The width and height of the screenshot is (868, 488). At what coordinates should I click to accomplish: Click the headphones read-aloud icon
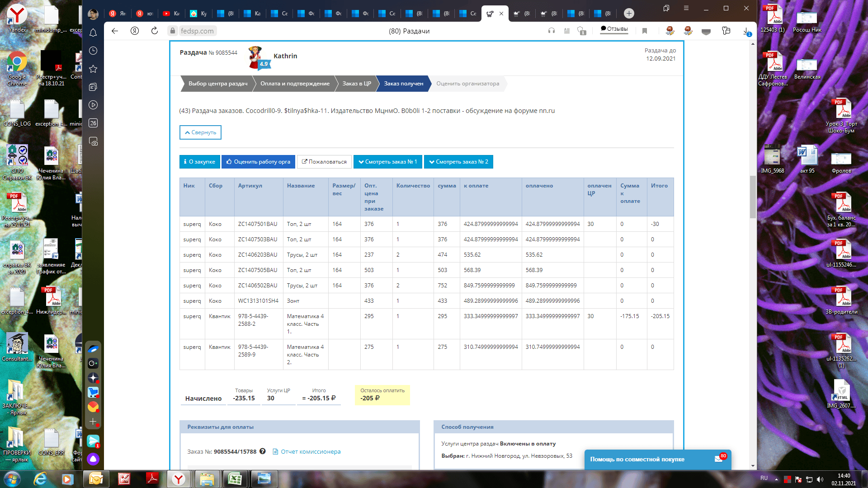click(x=552, y=31)
